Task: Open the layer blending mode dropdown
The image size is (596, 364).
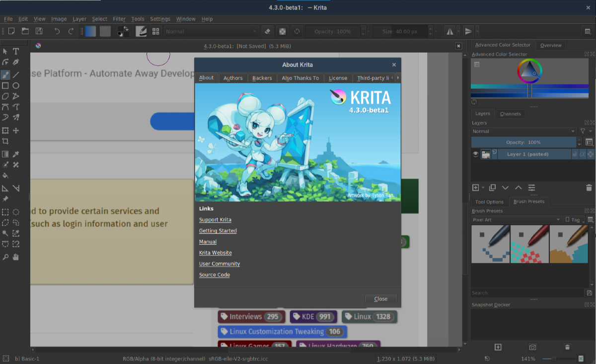Action: [523, 132]
